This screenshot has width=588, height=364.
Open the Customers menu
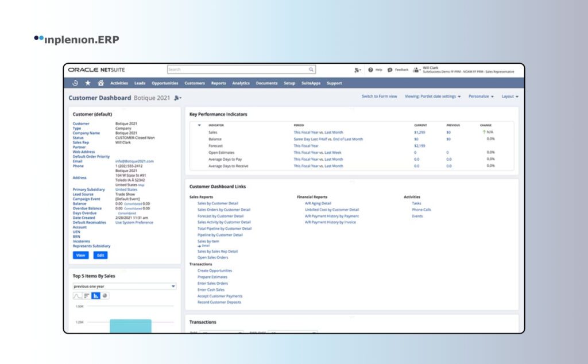pos(195,83)
